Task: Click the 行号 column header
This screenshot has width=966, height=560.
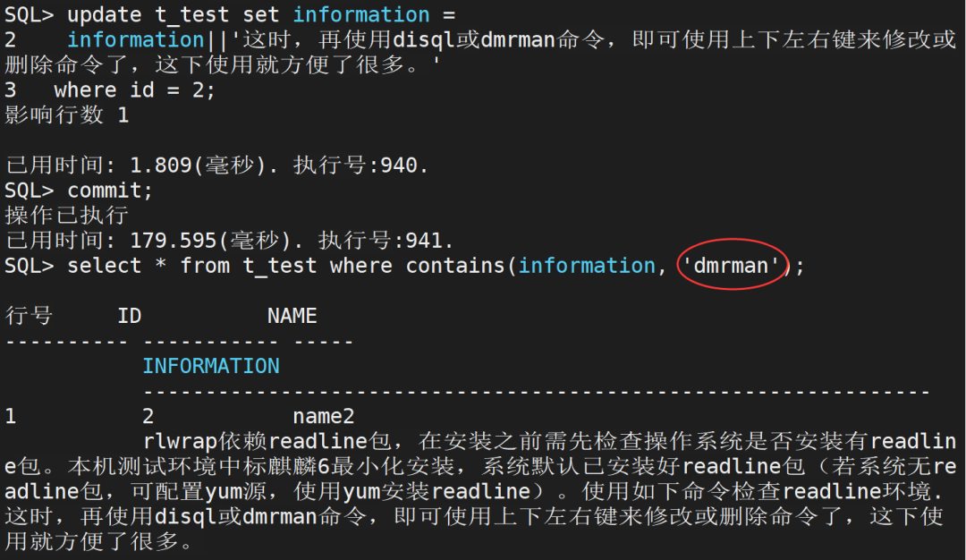Action: coord(29,316)
